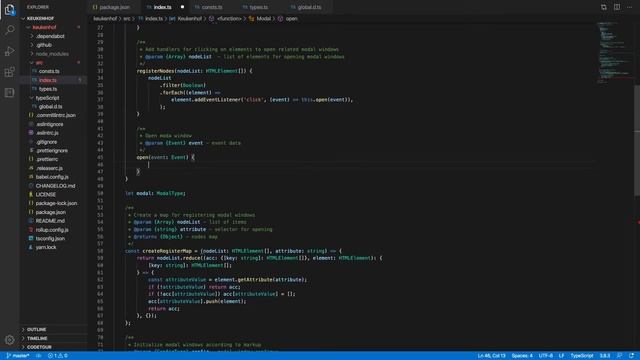This screenshot has width=640, height=360.
Task: Synchronize changes via status bar sync icon
Action: pyautogui.click(x=38, y=356)
